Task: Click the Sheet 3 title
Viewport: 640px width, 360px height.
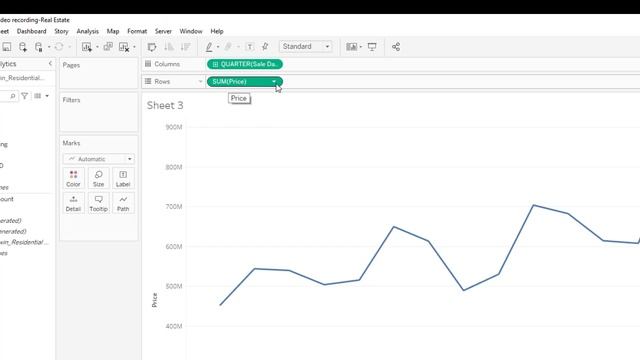Action: 165,105
